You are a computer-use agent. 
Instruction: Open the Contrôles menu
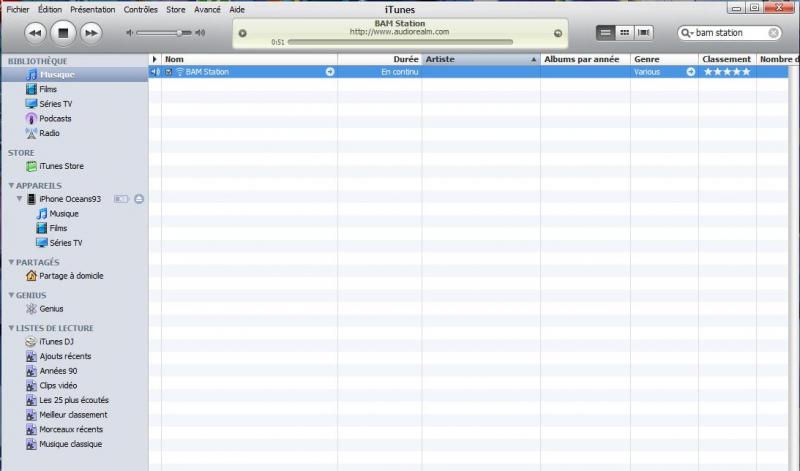[x=140, y=9]
